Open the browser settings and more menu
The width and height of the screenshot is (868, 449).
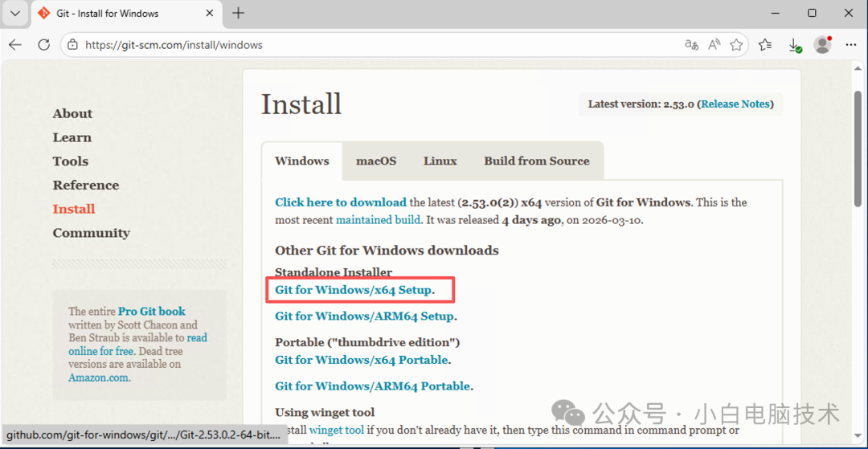(851, 45)
